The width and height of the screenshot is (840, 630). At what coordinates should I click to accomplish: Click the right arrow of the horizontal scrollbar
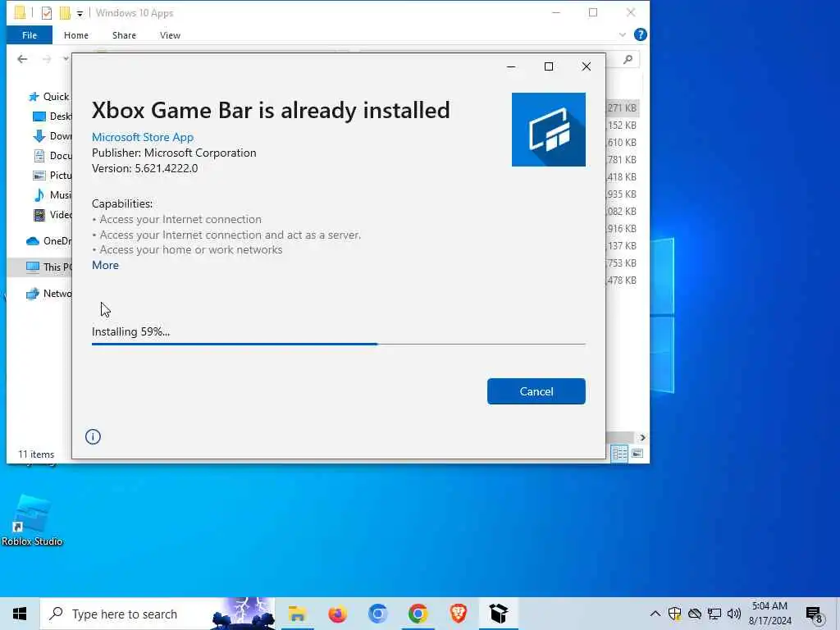(x=642, y=438)
